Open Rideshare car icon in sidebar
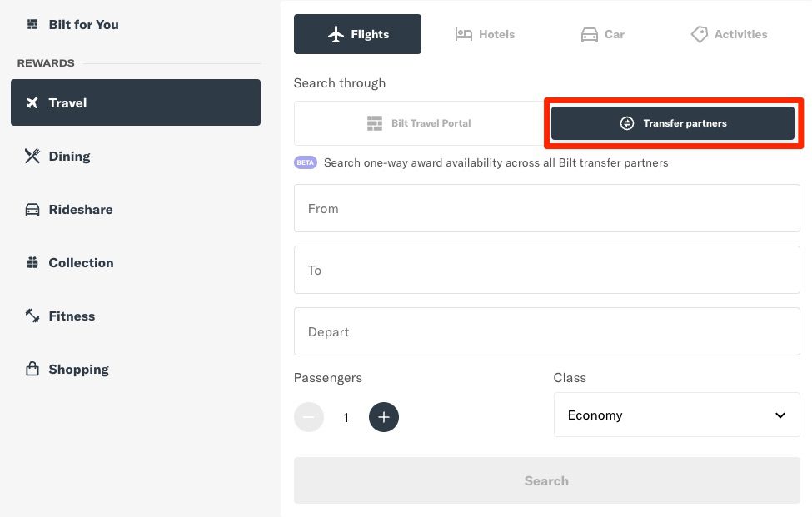The width and height of the screenshot is (812, 517). click(32, 210)
